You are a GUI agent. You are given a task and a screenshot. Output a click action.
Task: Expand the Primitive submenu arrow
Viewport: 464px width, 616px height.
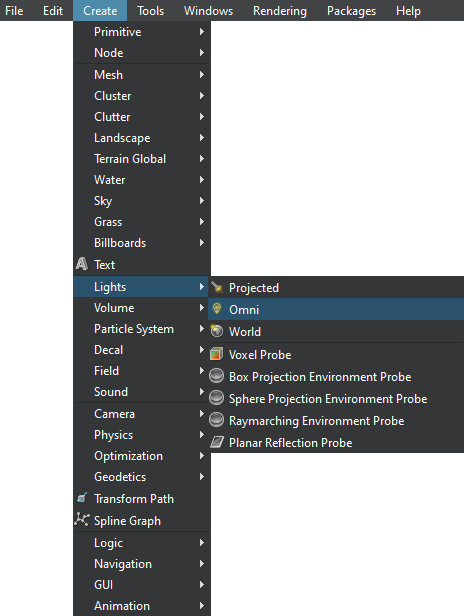(202, 31)
